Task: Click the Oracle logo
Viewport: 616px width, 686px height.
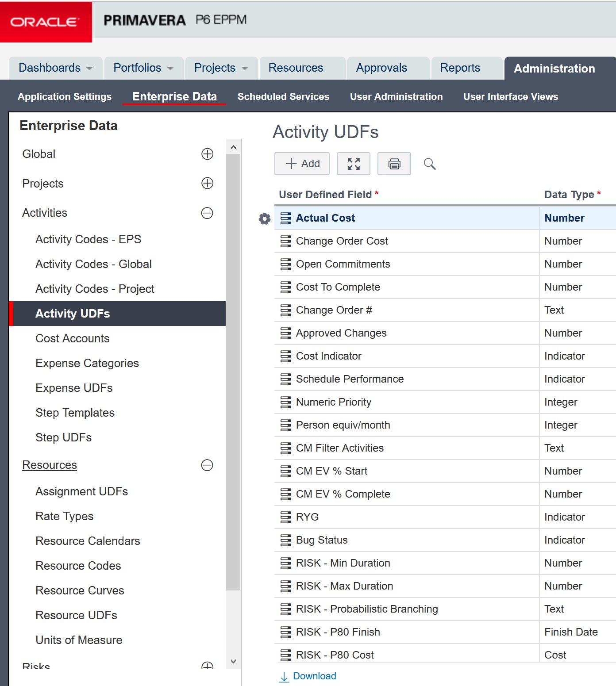Action: (x=46, y=22)
